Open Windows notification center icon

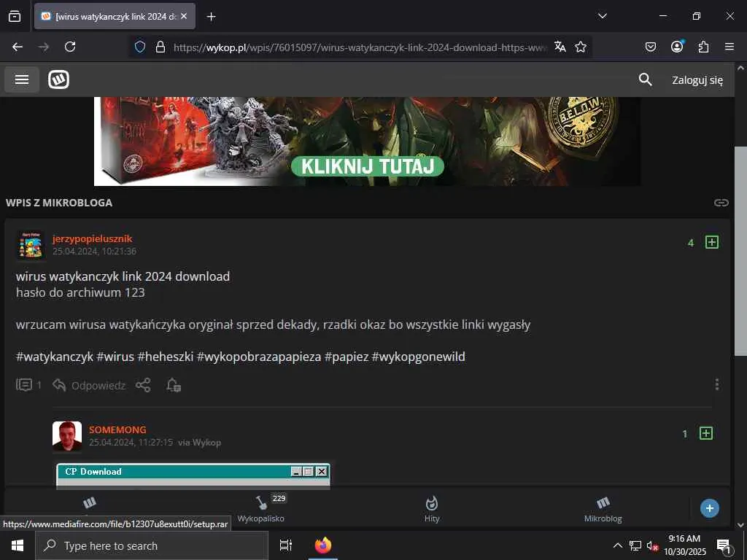click(724, 546)
